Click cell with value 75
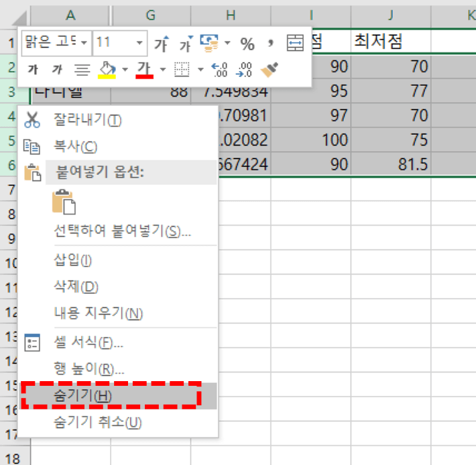Viewport: 476px width, 465px height. [391, 140]
